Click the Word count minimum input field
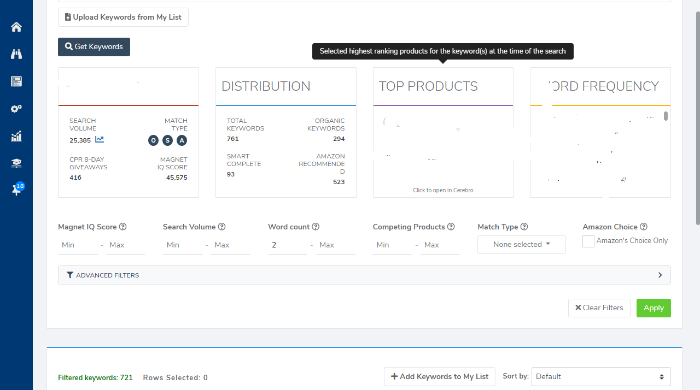 click(287, 245)
